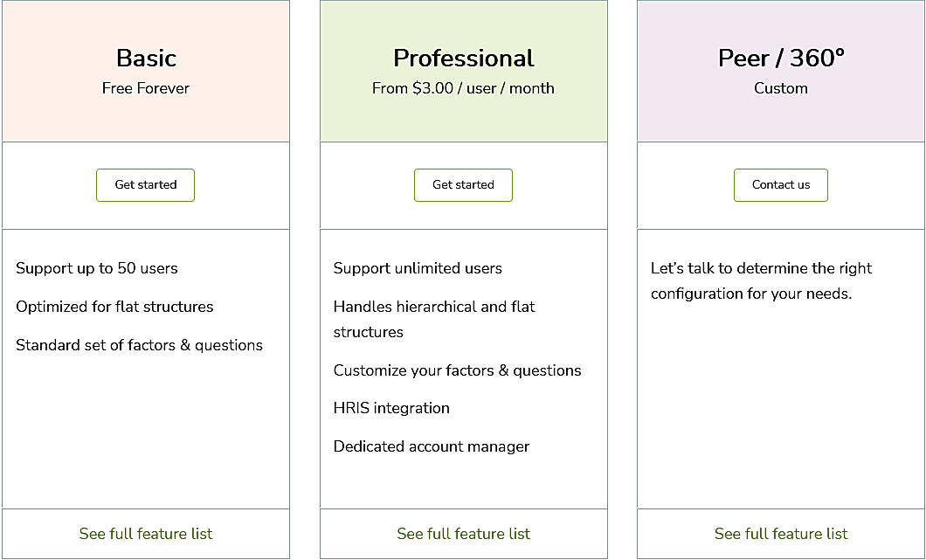Click "Standard set of factors & questions" feature
This screenshot has width=926, height=560.
138,345
